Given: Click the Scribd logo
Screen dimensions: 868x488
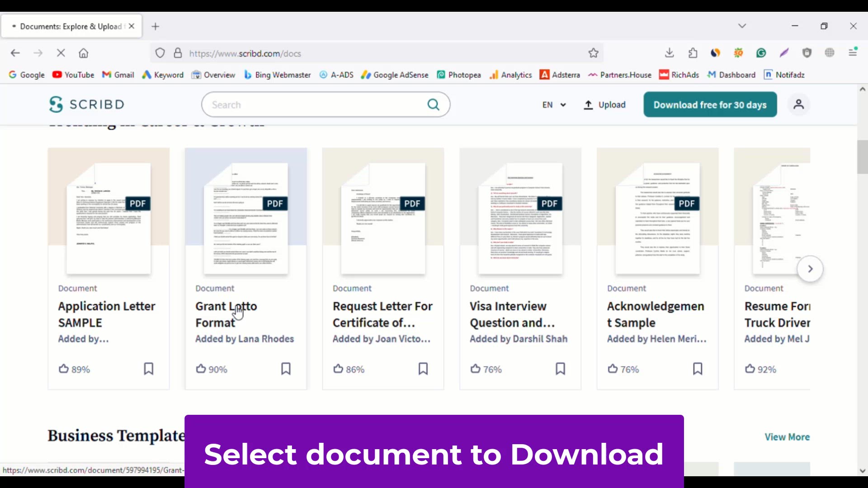Looking at the screenshot, I should 86,104.
